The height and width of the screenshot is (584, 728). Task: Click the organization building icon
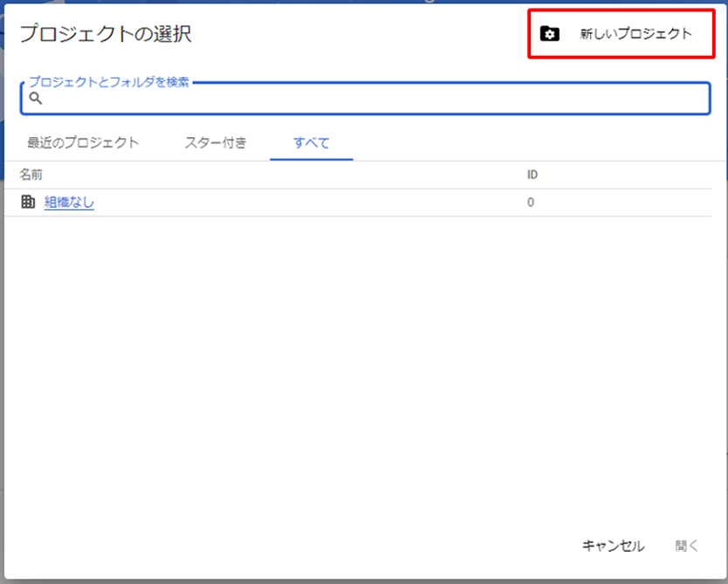coord(28,203)
